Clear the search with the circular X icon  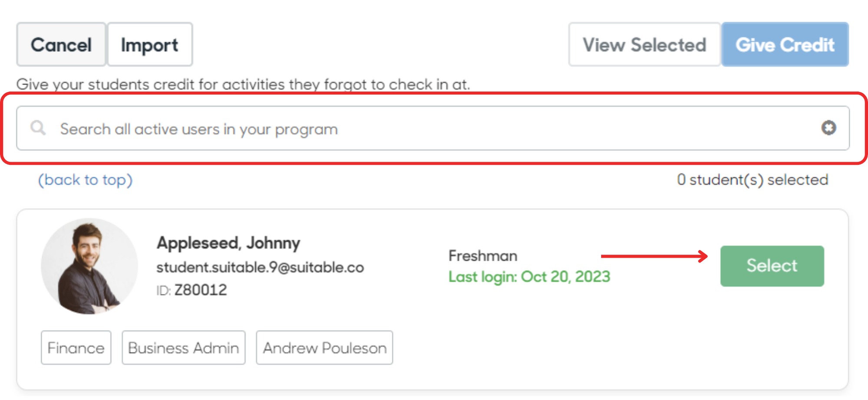pyautogui.click(x=829, y=128)
